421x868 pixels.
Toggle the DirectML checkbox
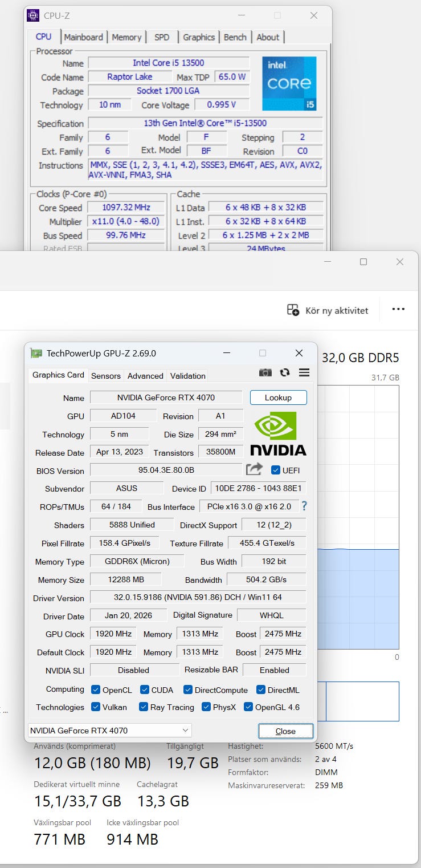pyautogui.click(x=261, y=689)
